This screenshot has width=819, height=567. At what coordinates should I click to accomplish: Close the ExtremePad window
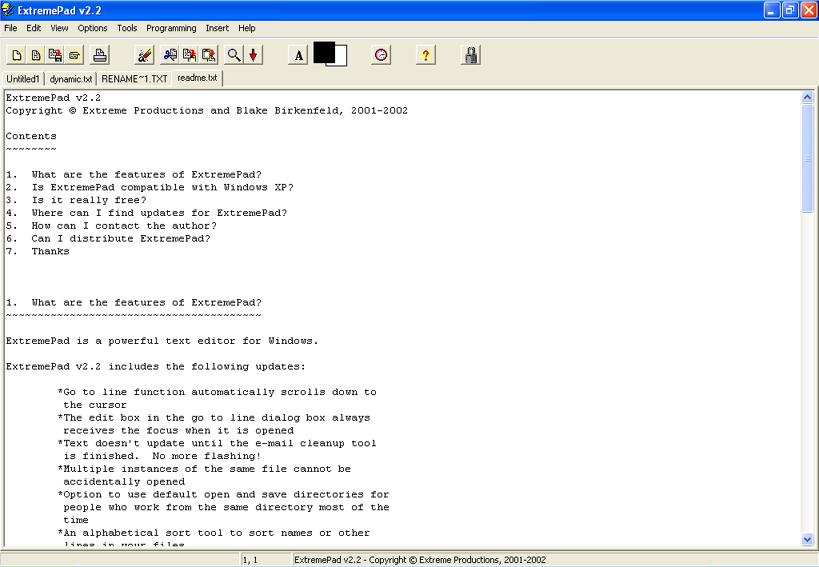click(809, 10)
